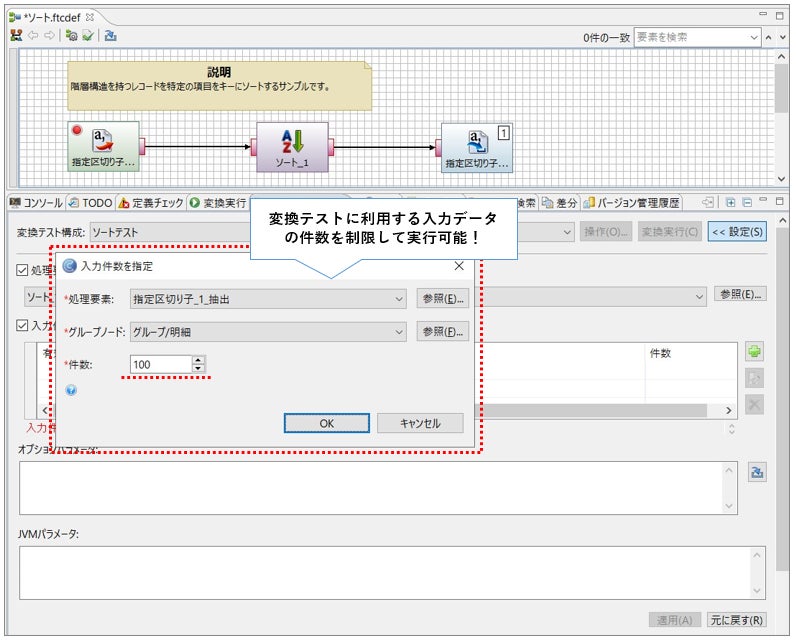
Task: Select the right 指定区切り子 output node
Action: (x=477, y=148)
